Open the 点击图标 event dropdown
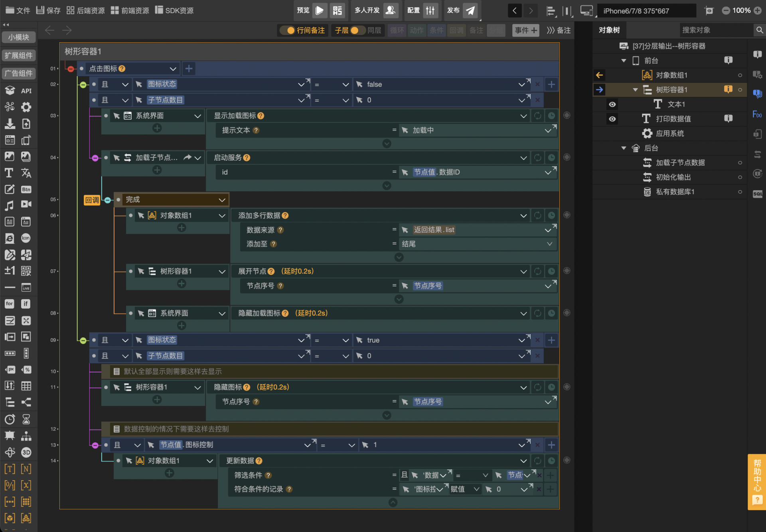766x532 pixels. [173, 69]
